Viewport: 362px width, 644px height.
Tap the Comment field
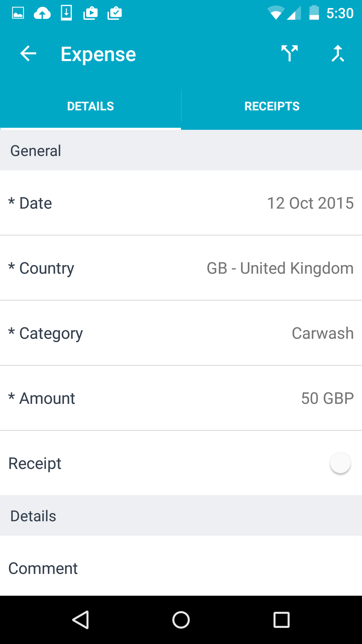[181, 568]
